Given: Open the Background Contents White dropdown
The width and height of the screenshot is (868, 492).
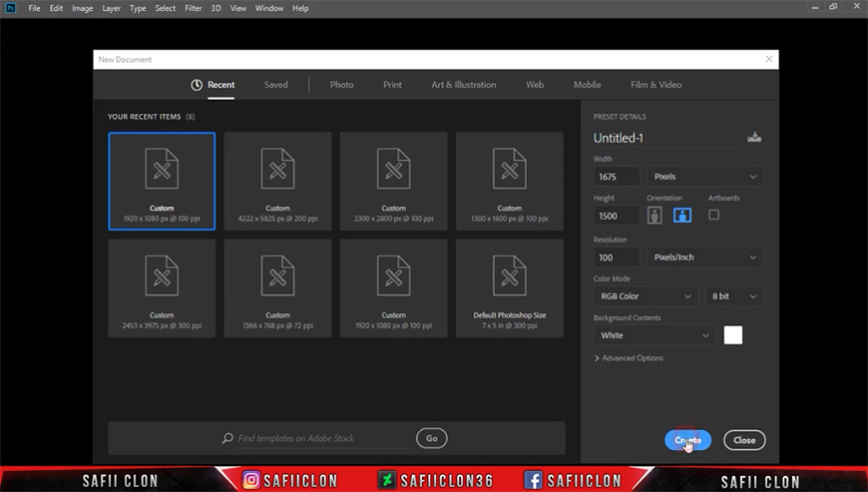Looking at the screenshot, I should [x=654, y=335].
